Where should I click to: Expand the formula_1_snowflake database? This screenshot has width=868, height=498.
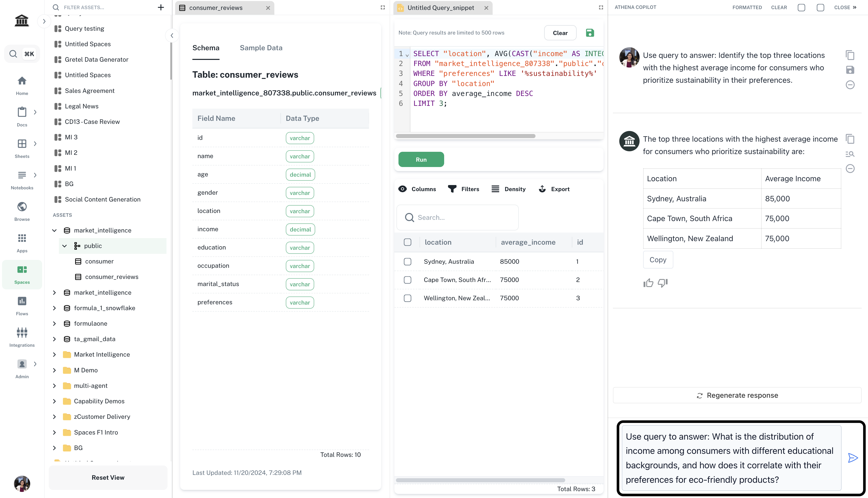click(54, 308)
